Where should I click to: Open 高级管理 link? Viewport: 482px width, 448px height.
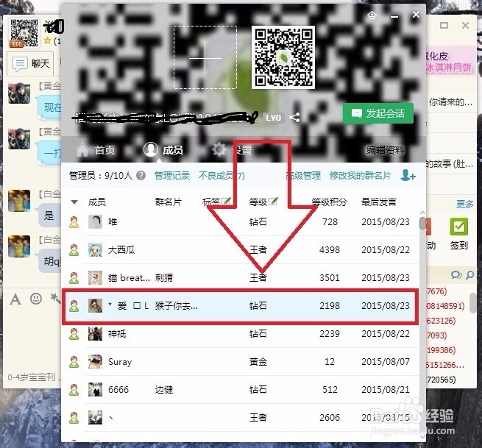tap(303, 176)
